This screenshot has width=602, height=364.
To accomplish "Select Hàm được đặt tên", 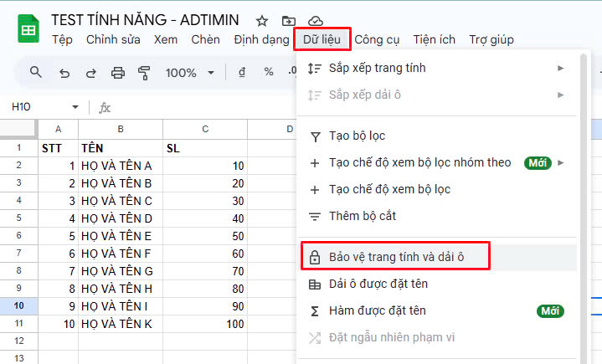I will 437,310.
